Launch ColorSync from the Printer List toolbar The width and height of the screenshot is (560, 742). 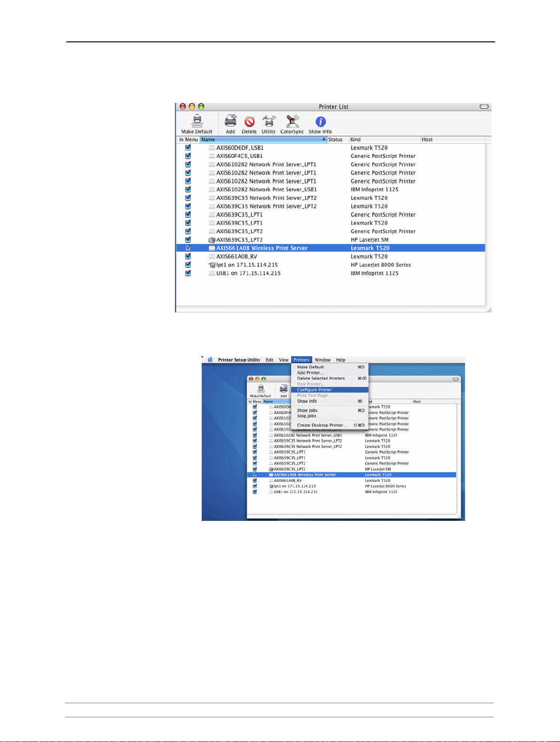[x=292, y=121]
